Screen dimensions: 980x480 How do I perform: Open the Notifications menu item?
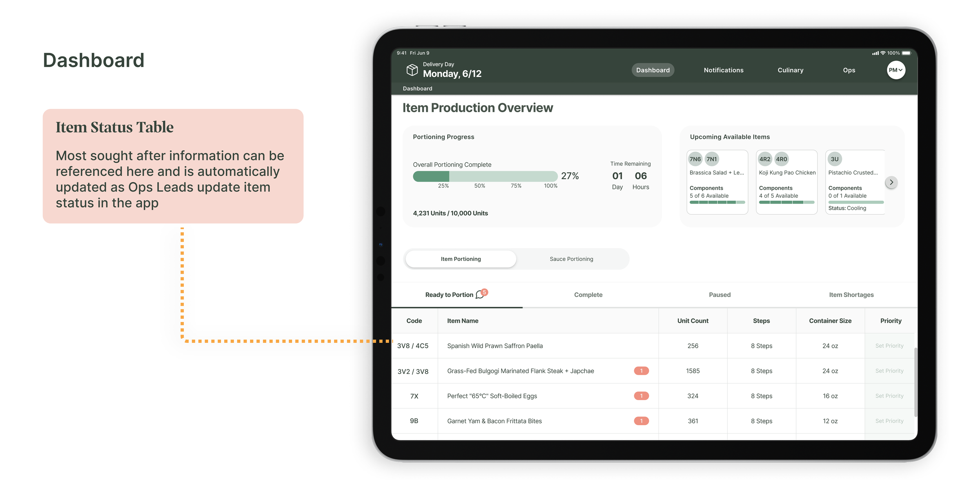pyautogui.click(x=723, y=70)
